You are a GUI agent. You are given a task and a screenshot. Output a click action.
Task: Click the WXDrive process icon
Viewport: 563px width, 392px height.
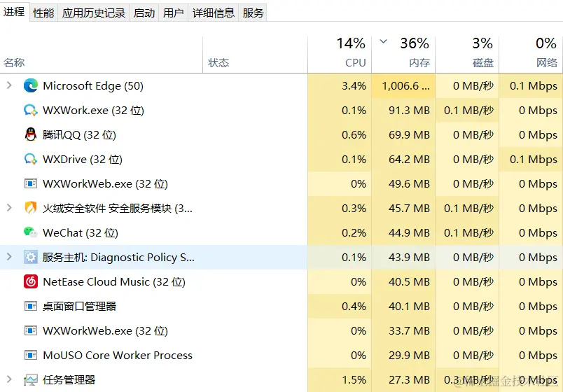tap(31, 159)
